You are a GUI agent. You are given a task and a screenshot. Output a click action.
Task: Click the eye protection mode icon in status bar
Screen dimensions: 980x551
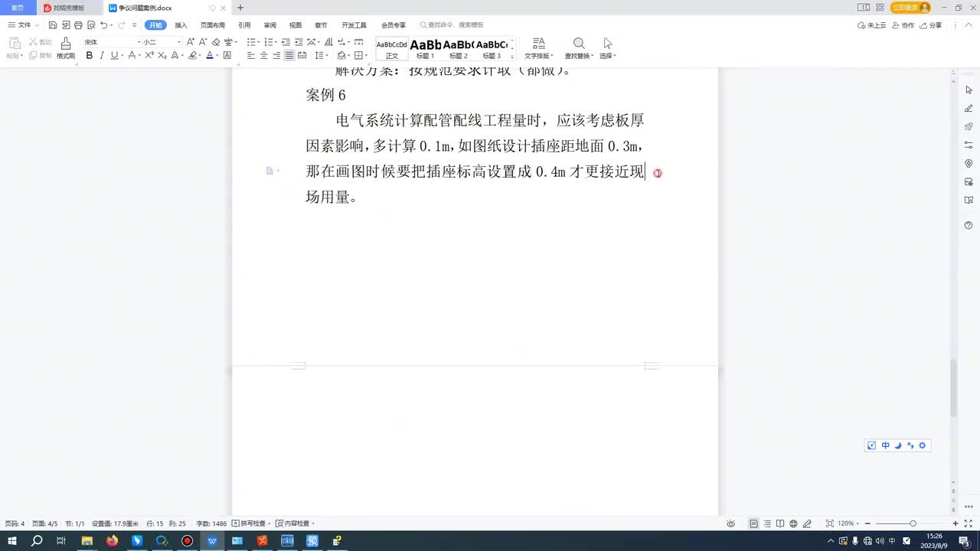click(731, 523)
